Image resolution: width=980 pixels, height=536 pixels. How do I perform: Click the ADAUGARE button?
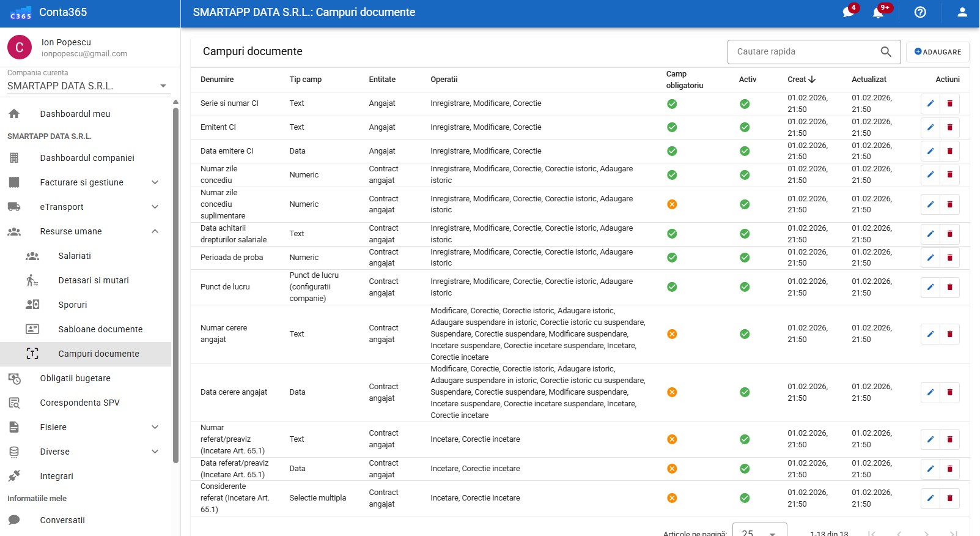point(937,52)
